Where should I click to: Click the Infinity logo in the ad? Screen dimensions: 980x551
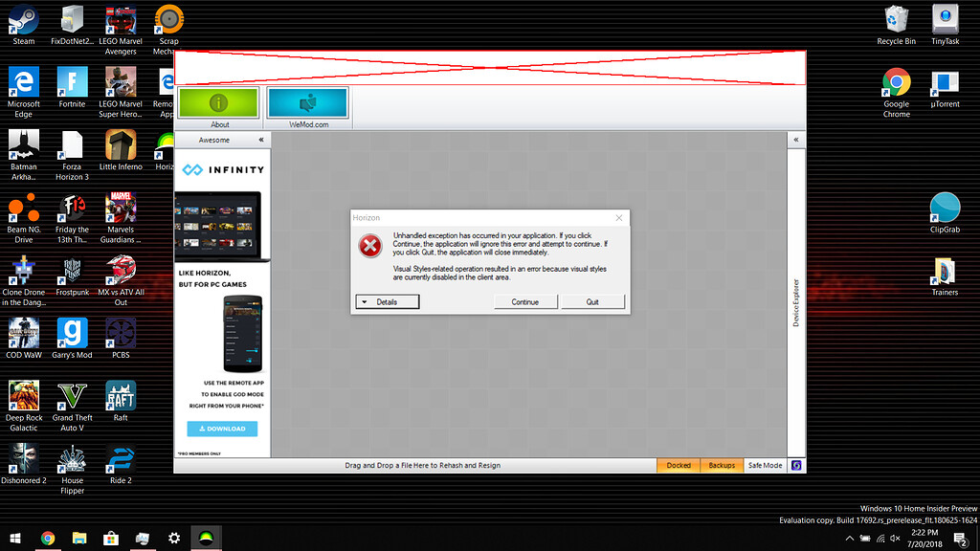pyautogui.click(x=222, y=170)
